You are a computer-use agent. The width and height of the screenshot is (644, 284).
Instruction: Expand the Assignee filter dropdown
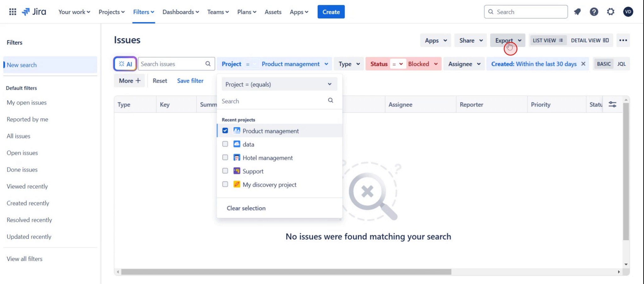(464, 64)
